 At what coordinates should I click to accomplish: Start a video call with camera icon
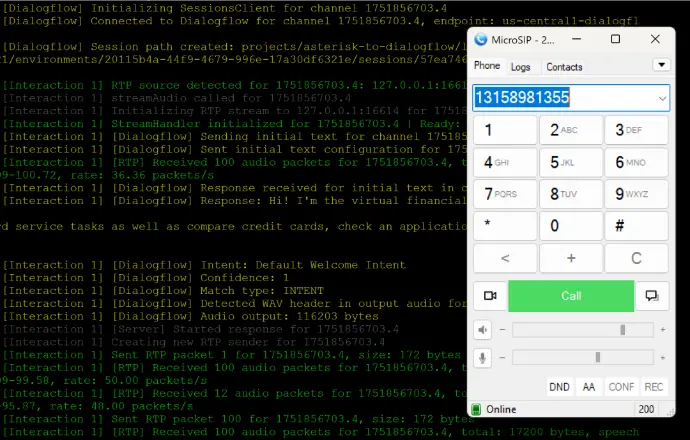[490, 296]
